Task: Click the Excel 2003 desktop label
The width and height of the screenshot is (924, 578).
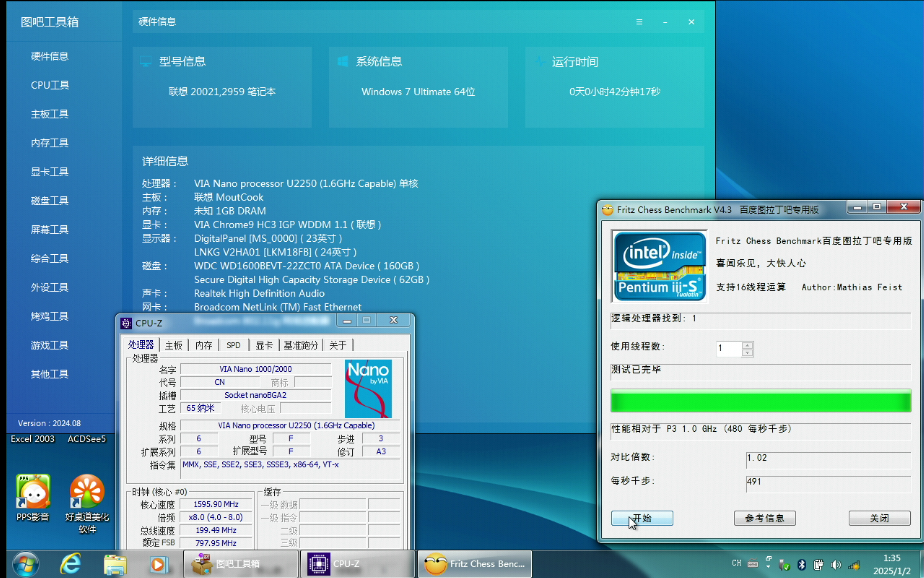Action: click(33, 439)
